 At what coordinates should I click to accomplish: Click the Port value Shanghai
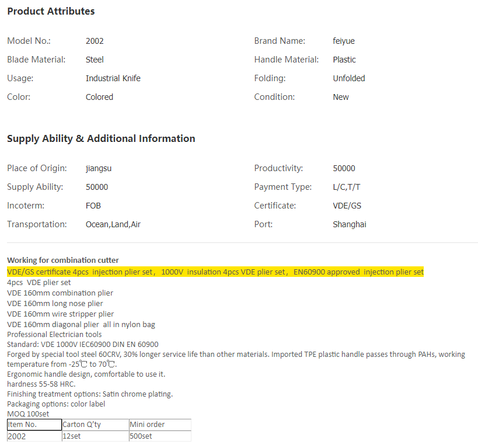coord(349,224)
